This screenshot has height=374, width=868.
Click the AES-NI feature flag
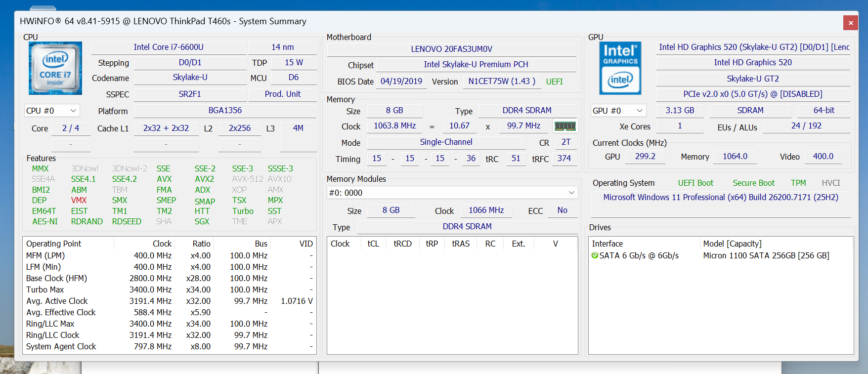(45, 221)
